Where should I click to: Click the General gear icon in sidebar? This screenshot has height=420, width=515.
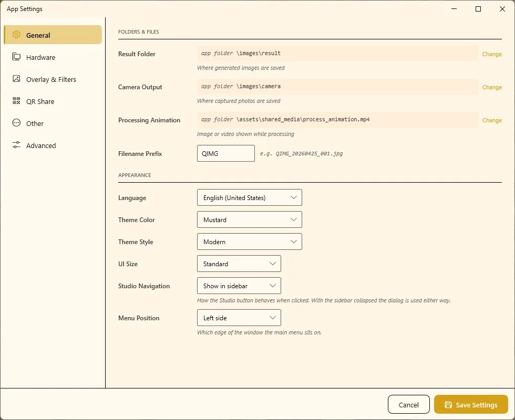click(x=16, y=35)
